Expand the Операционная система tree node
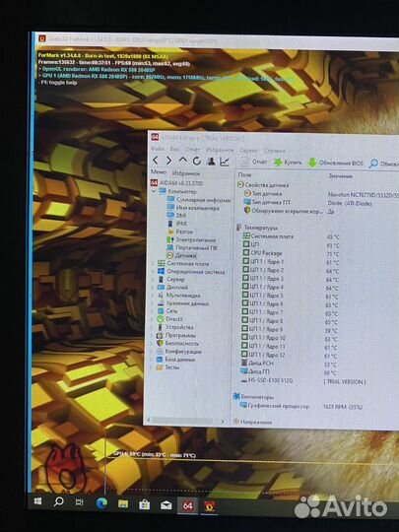The image size is (399, 532). (152, 272)
